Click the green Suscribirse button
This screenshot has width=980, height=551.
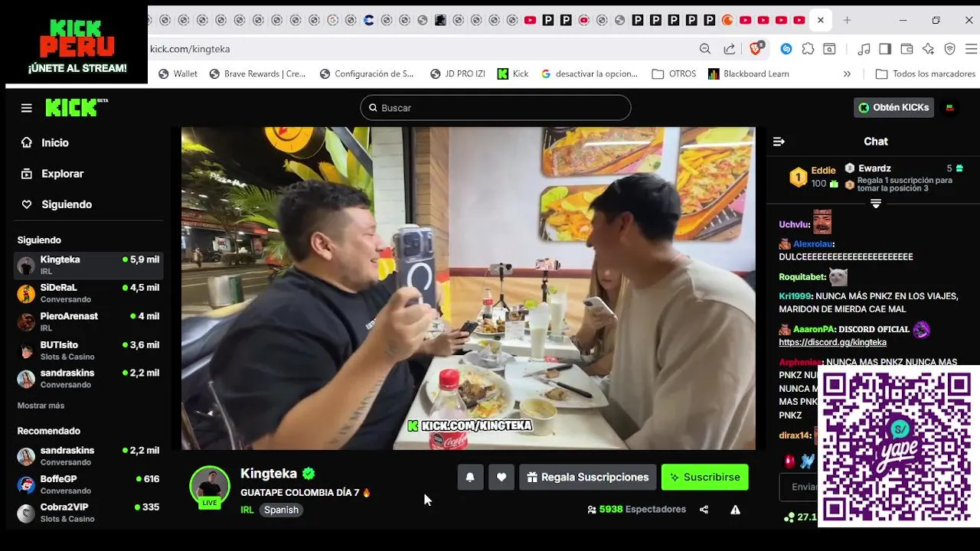click(x=704, y=478)
